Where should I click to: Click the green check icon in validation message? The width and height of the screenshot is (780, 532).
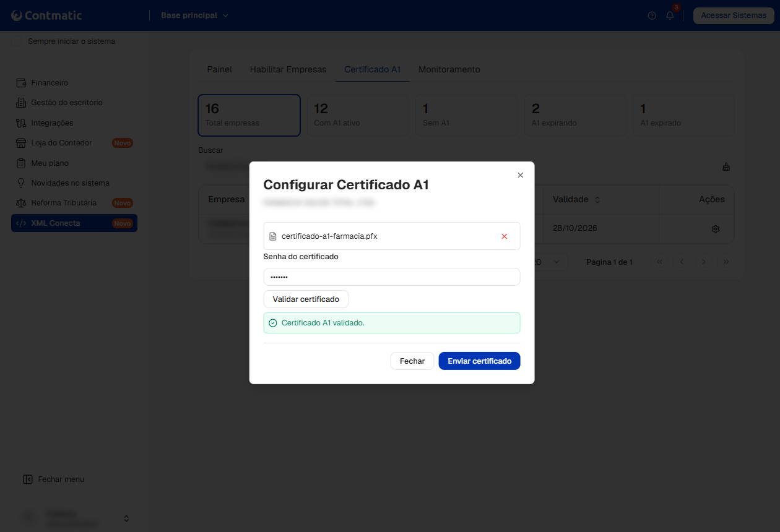pos(273,323)
